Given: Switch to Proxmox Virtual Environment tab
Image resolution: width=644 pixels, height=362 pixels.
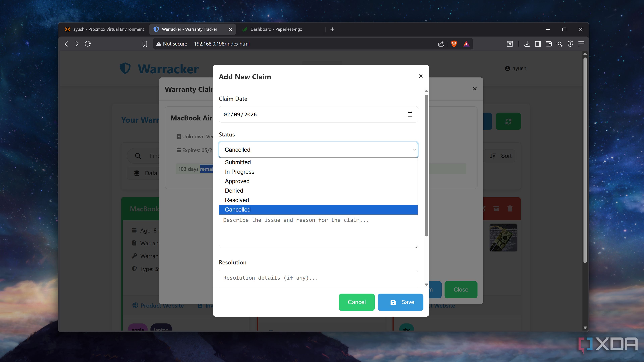Looking at the screenshot, I should (104, 29).
